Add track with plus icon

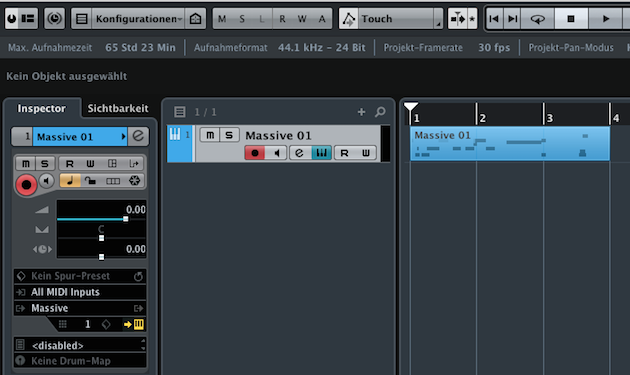coord(361,112)
